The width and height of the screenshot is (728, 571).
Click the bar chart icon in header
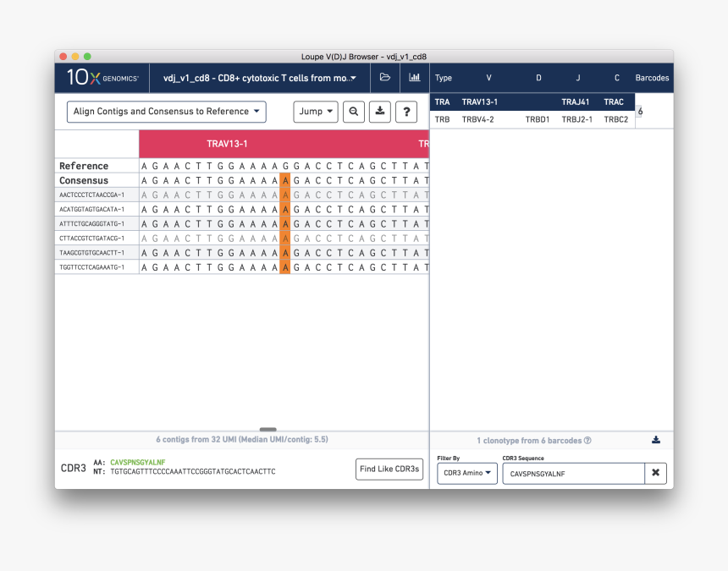pyautogui.click(x=414, y=78)
